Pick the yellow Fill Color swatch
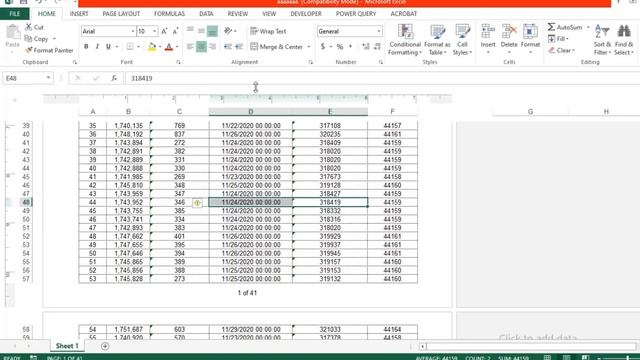 click(x=152, y=47)
